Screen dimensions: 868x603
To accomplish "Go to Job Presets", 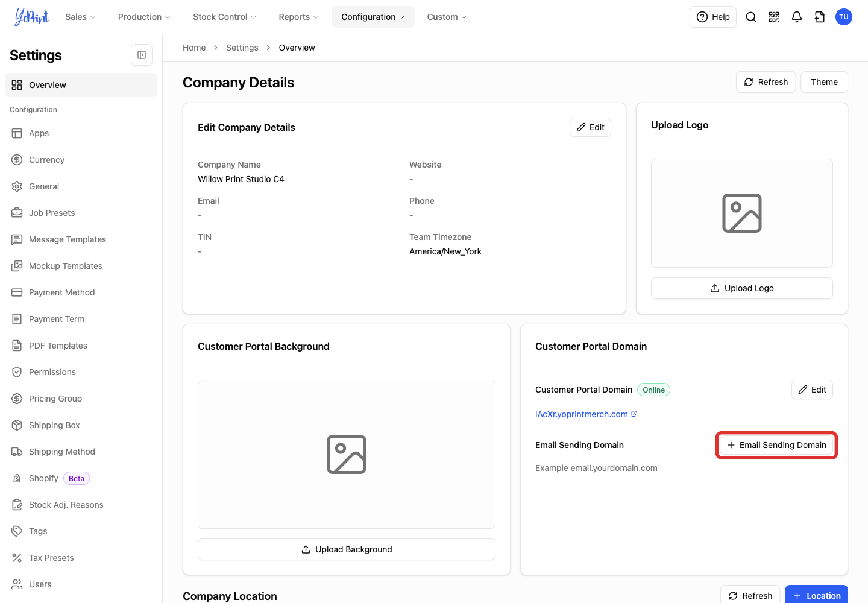I will click(x=81, y=213).
